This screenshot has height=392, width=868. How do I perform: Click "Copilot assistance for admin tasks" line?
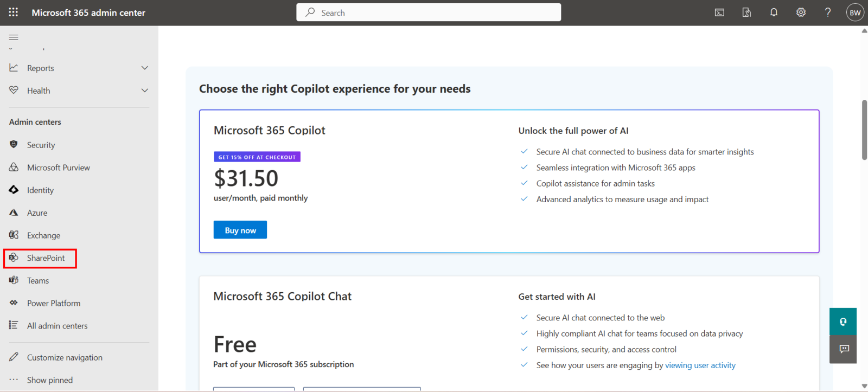pyautogui.click(x=595, y=183)
